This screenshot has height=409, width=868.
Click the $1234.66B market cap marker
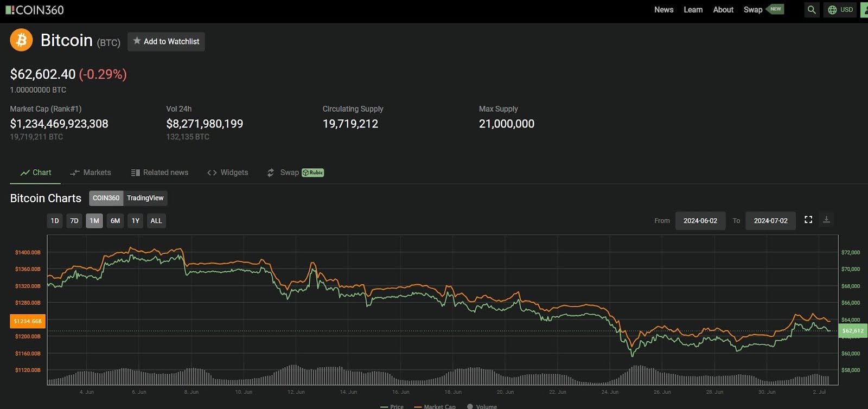tap(28, 321)
